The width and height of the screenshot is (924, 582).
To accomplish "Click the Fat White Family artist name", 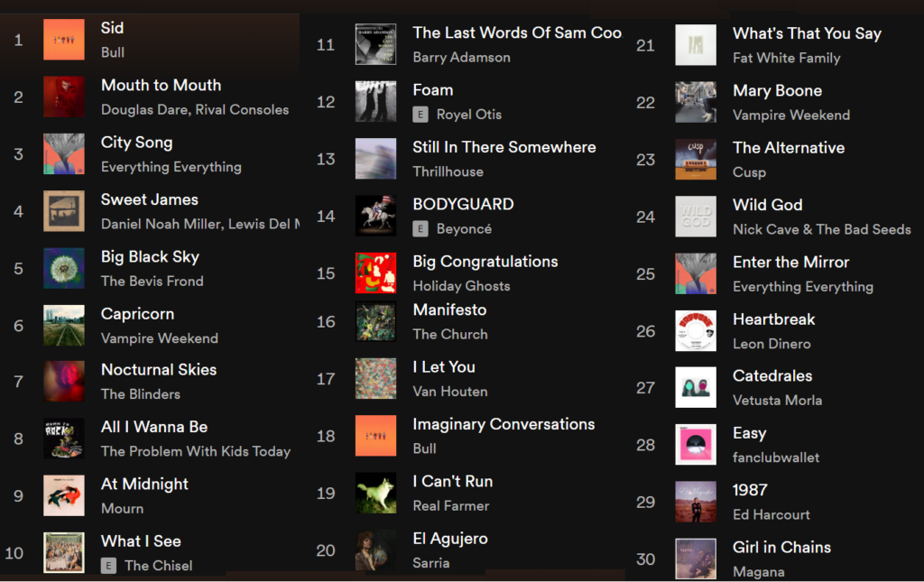I will 786,58.
